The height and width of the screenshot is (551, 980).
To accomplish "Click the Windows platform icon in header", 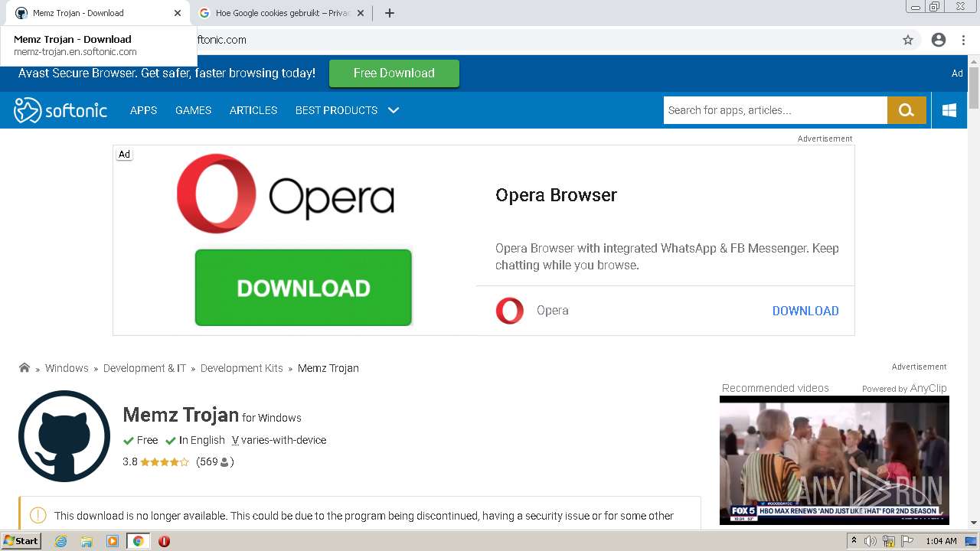I will tap(949, 110).
